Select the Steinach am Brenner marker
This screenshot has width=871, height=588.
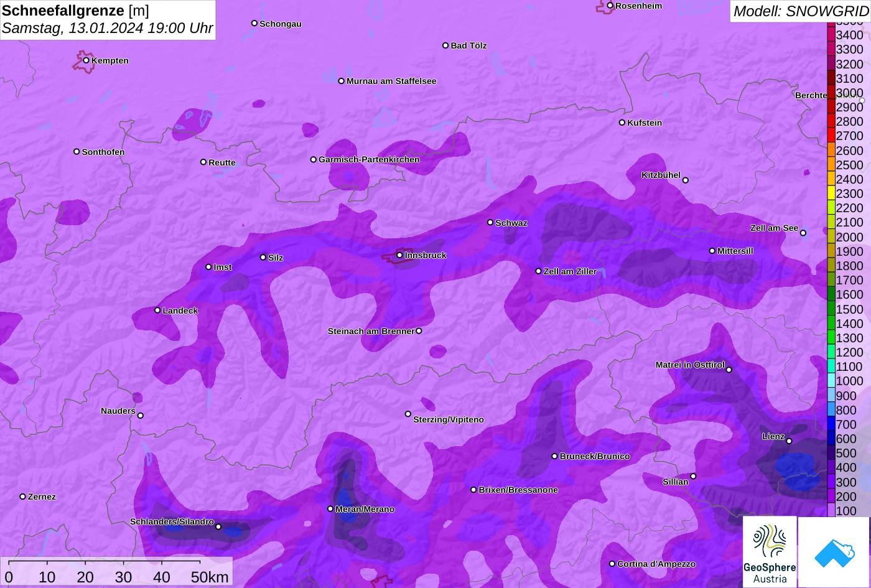pos(419,331)
